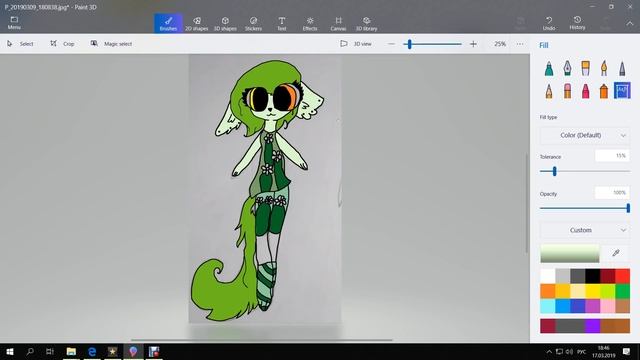
Task: Select the Pixel pen tool
Action: click(622, 68)
